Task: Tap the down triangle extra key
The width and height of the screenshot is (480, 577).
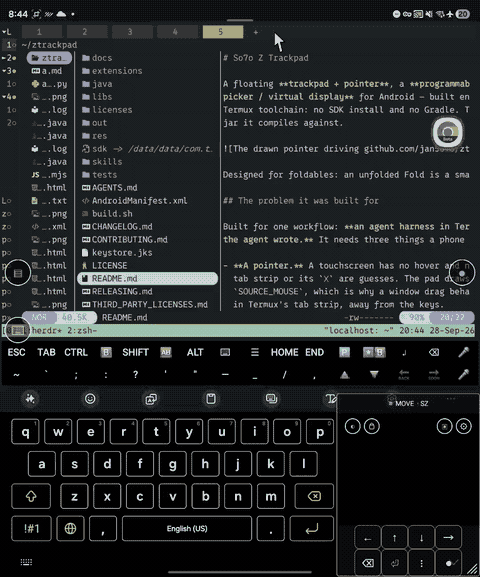Action: (x=374, y=375)
